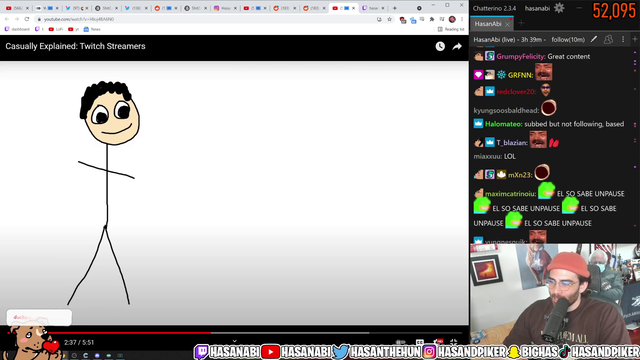Click the browser back arrow
640x360 pixels.
click(7, 19)
